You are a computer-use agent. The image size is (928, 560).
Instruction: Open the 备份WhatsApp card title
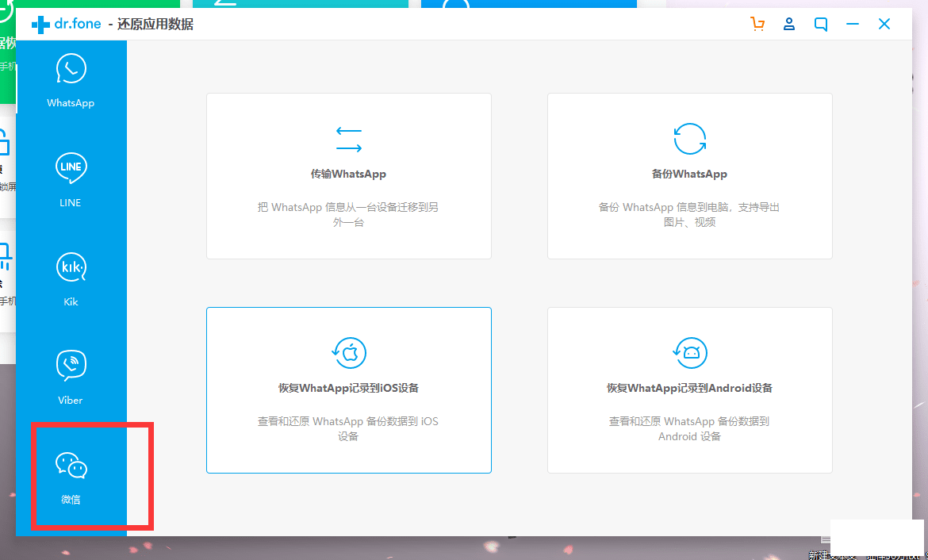[689, 174]
